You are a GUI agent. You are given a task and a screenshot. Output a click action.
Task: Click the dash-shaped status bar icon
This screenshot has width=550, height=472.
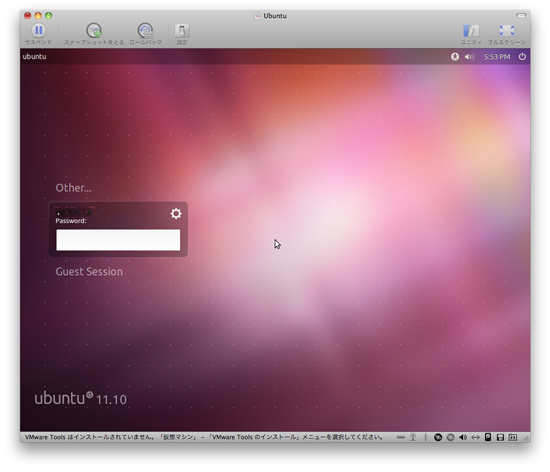pyautogui.click(x=401, y=437)
